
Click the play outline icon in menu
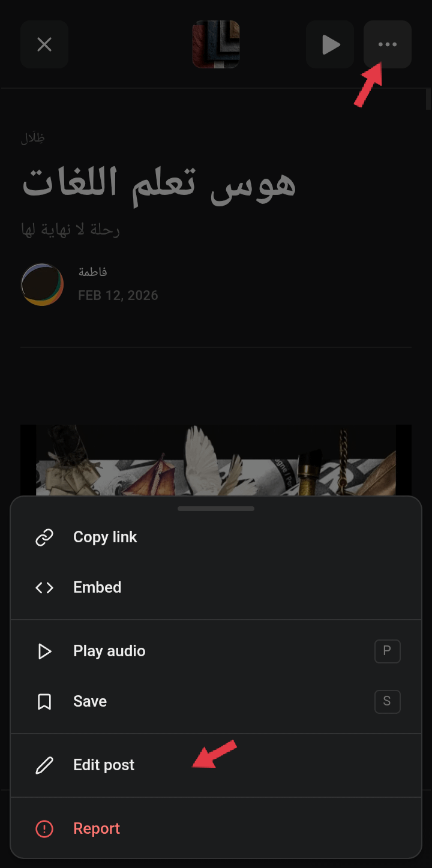(x=44, y=651)
